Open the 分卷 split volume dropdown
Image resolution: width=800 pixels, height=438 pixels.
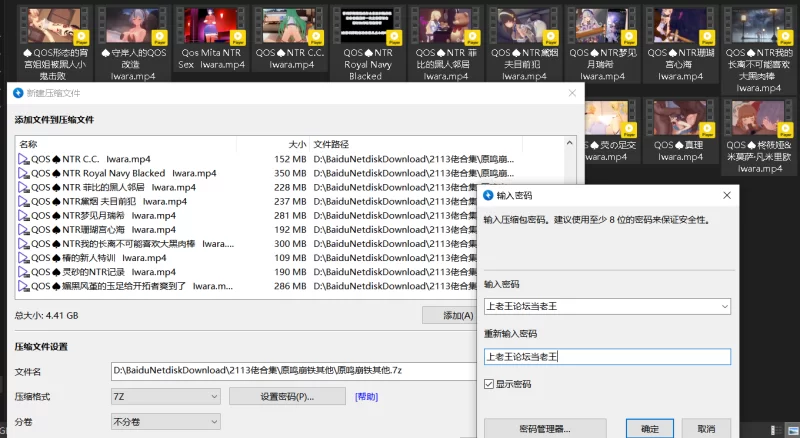pyautogui.click(x=212, y=423)
